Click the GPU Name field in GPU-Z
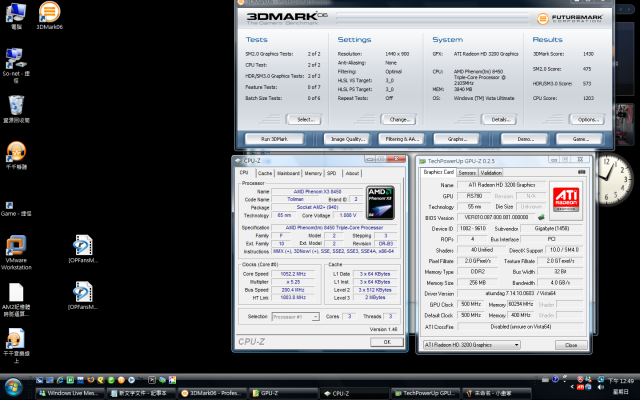Viewport: 640px width, 400px height. [x=501, y=185]
